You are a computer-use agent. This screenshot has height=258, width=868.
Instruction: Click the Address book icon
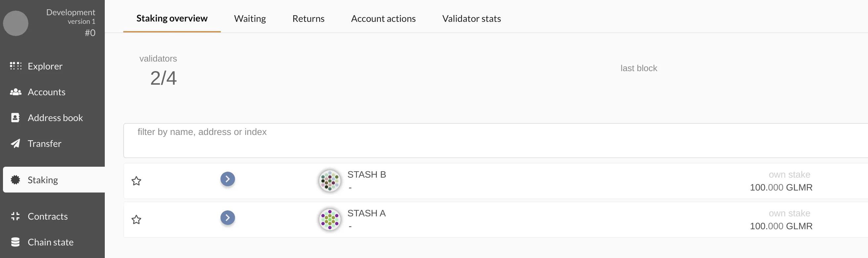click(16, 118)
